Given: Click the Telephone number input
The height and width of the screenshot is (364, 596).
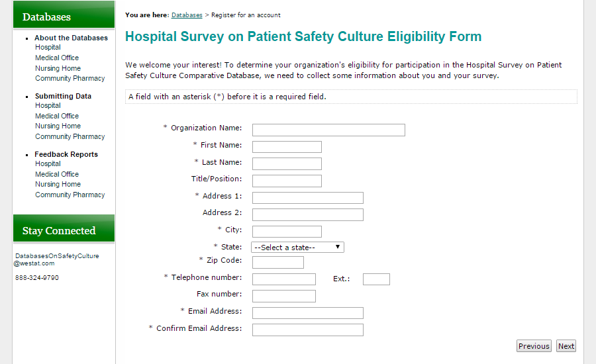Looking at the screenshot, I should pyautogui.click(x=284, y=279).
